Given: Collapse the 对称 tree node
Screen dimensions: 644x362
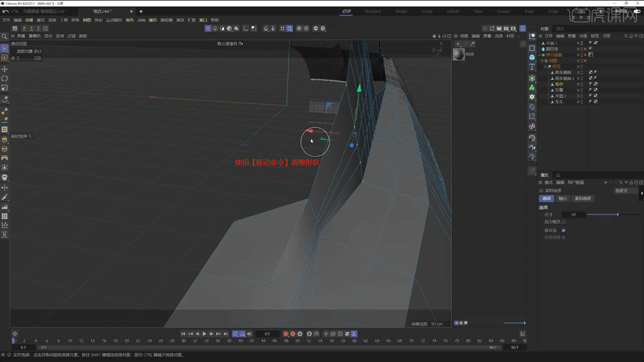Looking at the screenshot, I should click(542, 61).
